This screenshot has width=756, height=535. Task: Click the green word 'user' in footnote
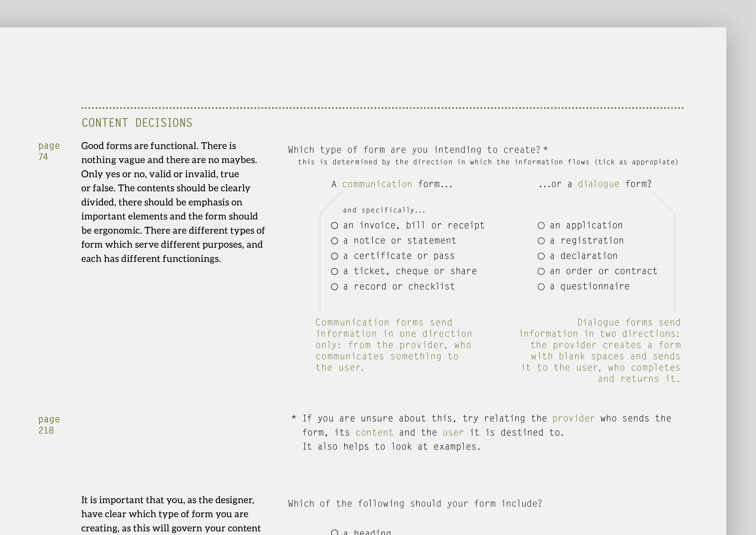[453, 433]
